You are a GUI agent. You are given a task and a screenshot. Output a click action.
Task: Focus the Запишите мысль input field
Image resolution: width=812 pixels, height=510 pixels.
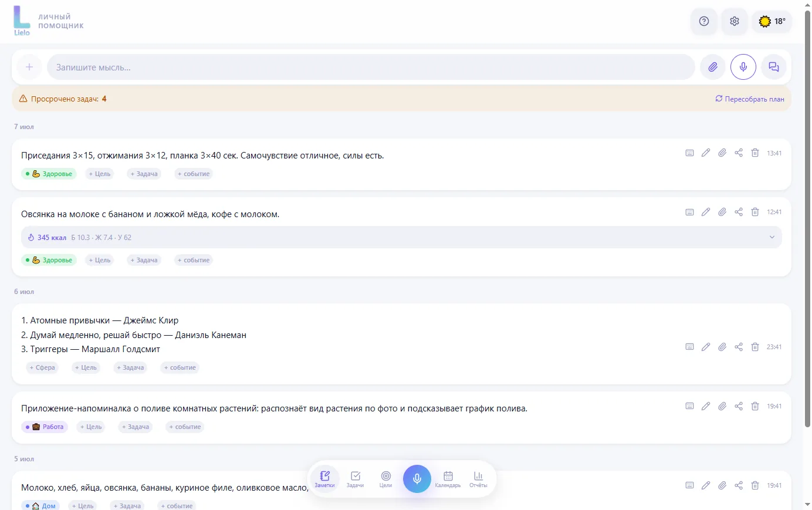pyautogui.click(x=371, y=67)
